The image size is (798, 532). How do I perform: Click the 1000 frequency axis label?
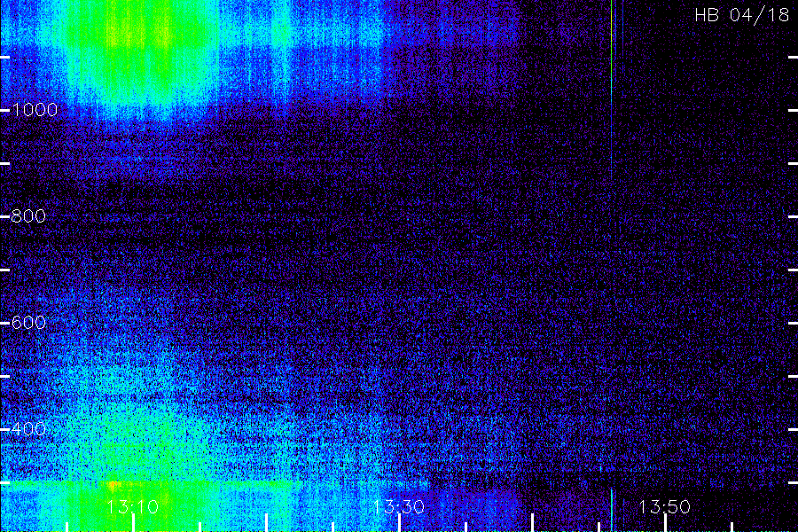click(x=35, y=110)
